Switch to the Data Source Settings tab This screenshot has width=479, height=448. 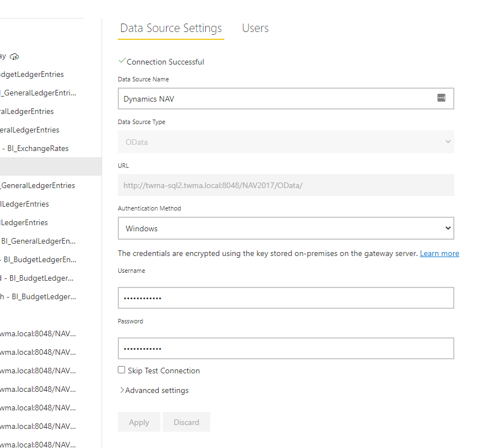coord(171,28)
